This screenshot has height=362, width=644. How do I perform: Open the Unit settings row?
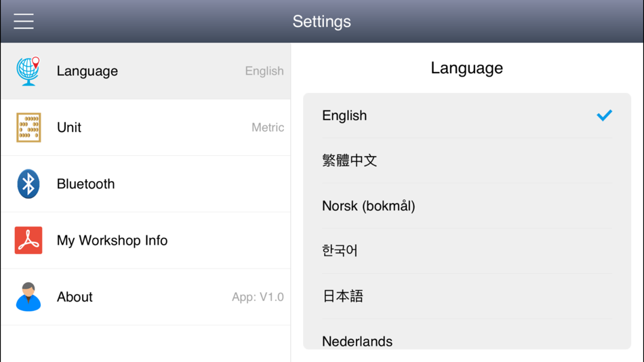click(x=146, y=127)
